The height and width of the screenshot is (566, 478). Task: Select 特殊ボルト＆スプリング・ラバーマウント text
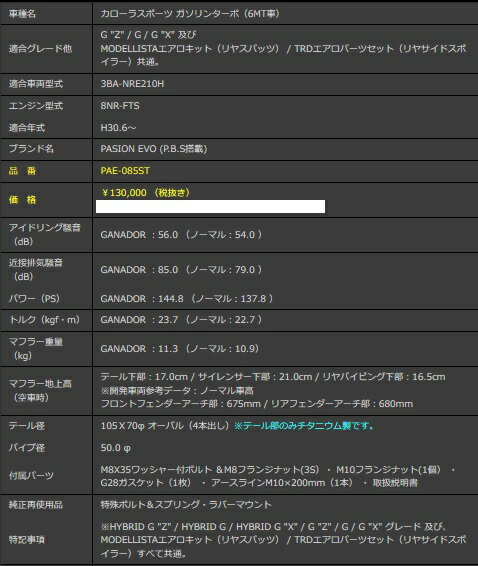(x=186, y=505)
